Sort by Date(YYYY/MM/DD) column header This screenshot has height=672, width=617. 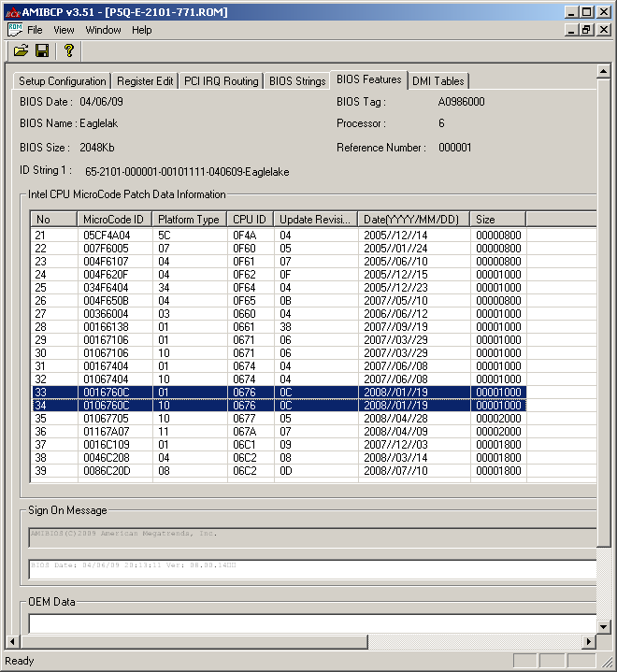(414, 219)
